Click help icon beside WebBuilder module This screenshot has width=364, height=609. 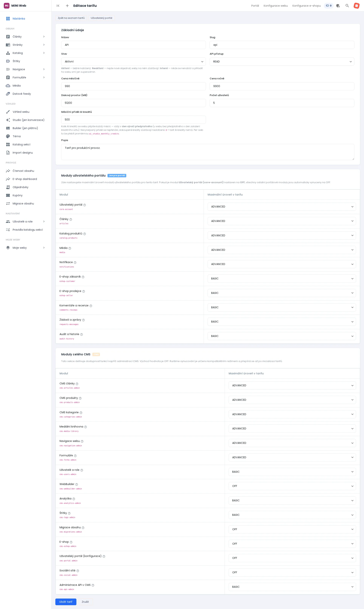77,484
